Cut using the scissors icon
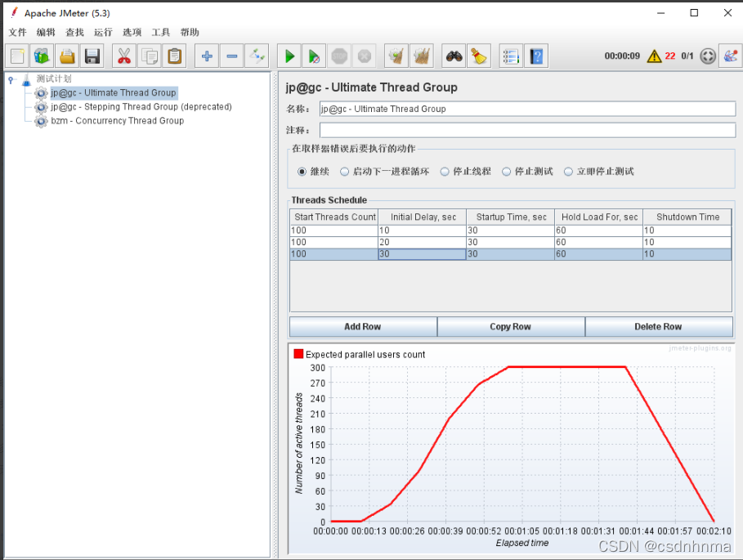Screen dimensions: 743x560 coord(124,56)
